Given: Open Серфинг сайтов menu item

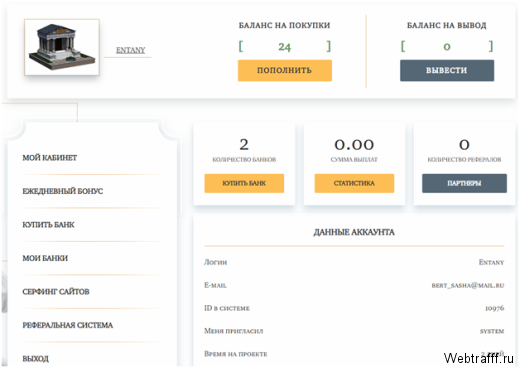Looking at the screenshot, I should point(56,292).
